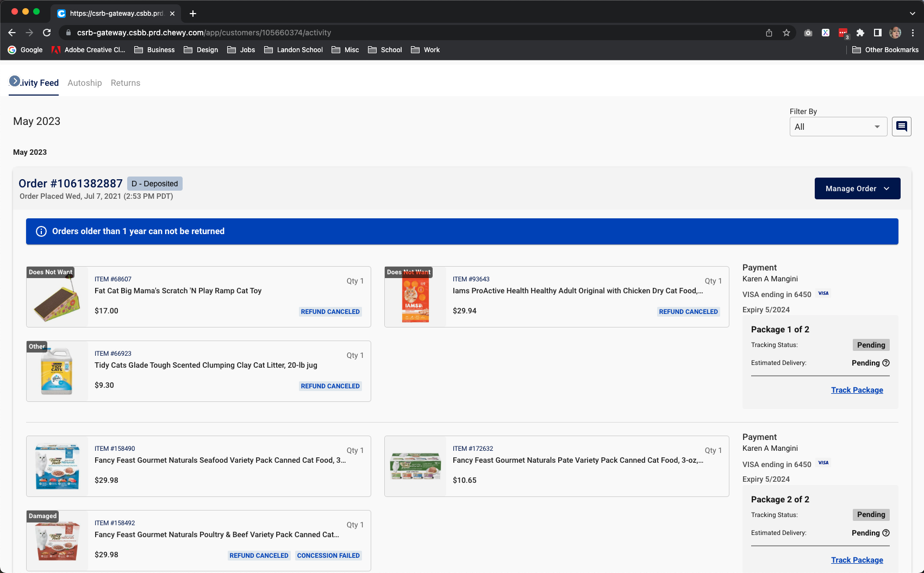Open the Design bookmarks folder
Image resolution: width=924 pixels, height=573 pixels.
[x=201, y=49]
